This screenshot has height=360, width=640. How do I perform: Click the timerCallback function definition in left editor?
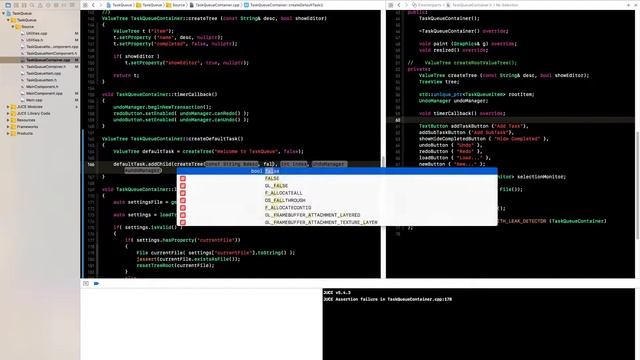160,94
